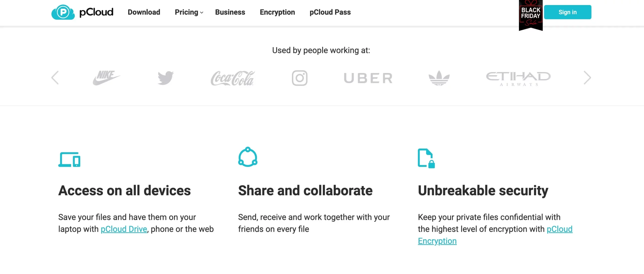This screenshot has height=274, width=644.
Task: Click the Uber logo icon
Action: tap(368, 78)
